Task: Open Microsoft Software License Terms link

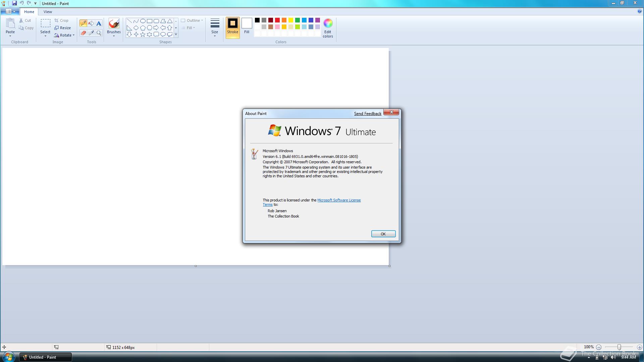Action: point(339,200)
